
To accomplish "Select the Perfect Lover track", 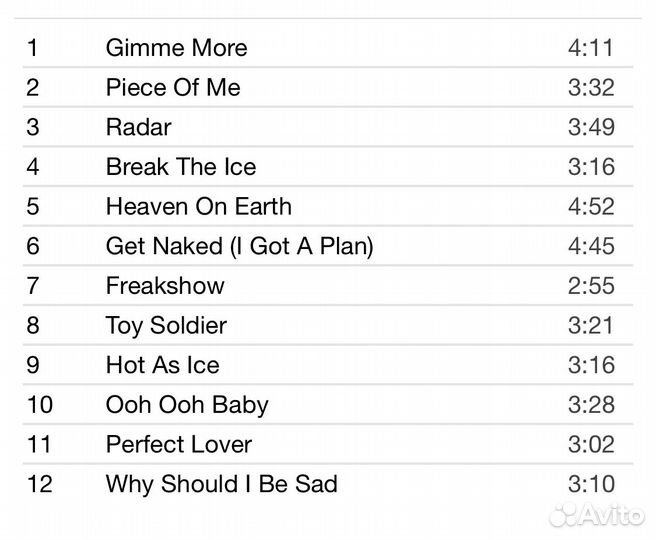I will [179, 445].
